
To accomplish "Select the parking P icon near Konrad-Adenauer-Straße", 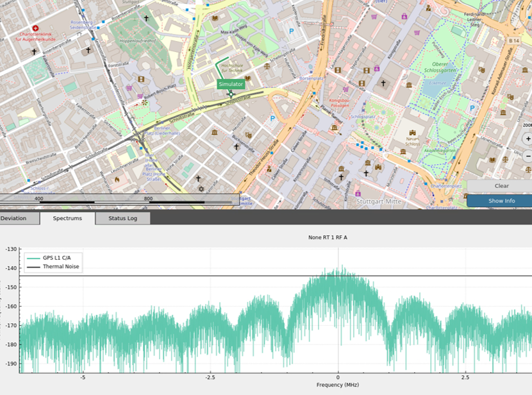I will tap(472, 108).
